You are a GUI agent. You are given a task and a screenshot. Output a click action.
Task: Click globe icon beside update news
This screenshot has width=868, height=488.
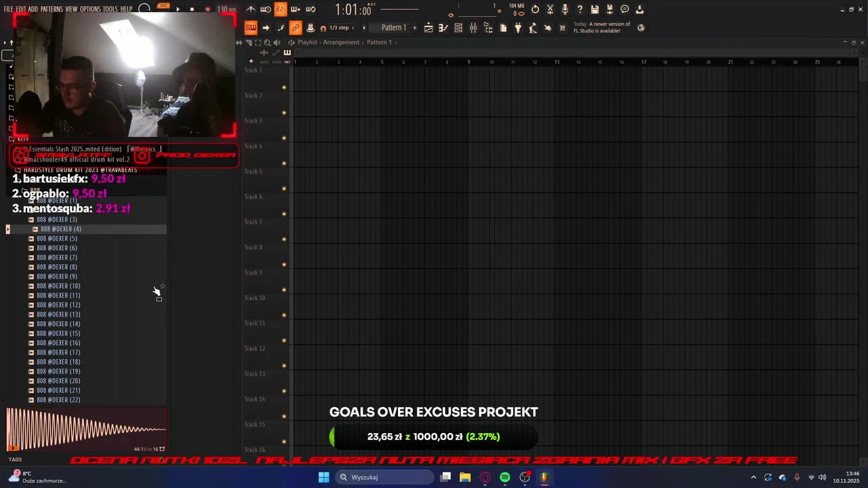click(x=641, y=28)
